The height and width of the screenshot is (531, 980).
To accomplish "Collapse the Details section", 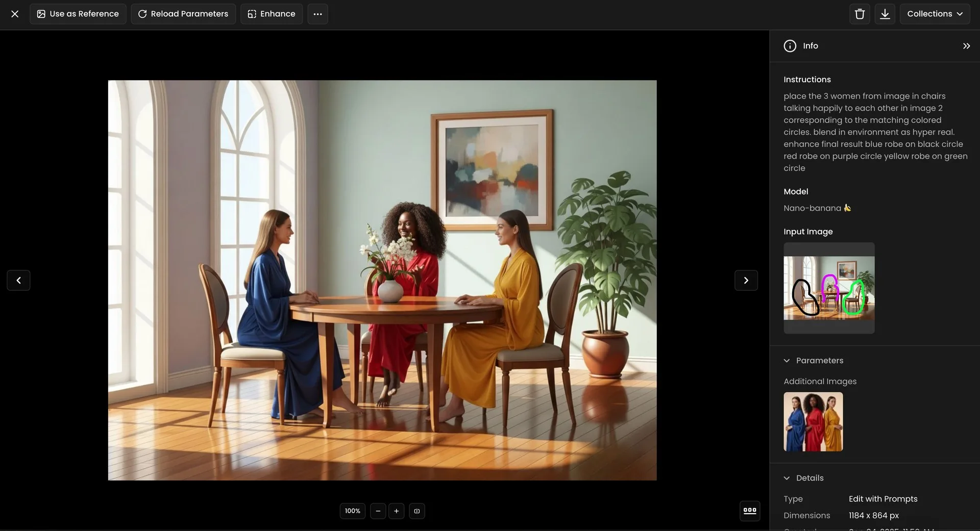I will (787, 478).
